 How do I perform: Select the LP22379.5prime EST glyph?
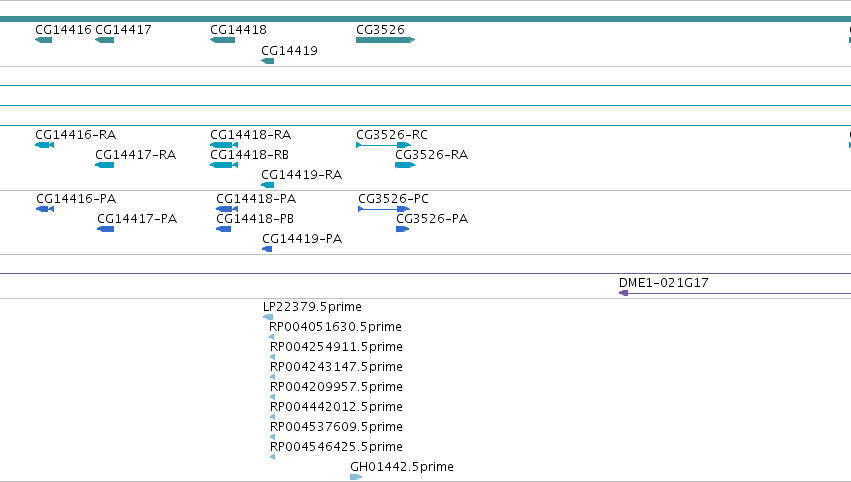[x=268, y=317]
